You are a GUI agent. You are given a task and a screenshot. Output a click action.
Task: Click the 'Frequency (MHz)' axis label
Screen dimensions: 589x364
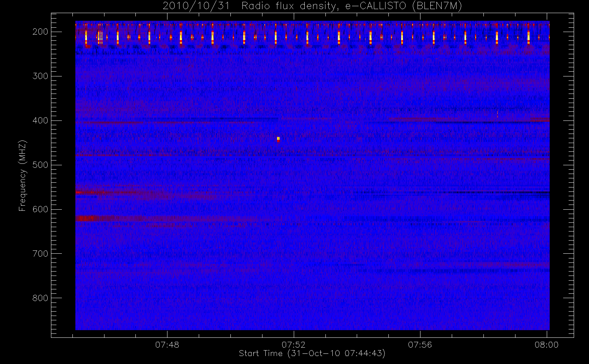pyautogui.click(x=23, y=175)
